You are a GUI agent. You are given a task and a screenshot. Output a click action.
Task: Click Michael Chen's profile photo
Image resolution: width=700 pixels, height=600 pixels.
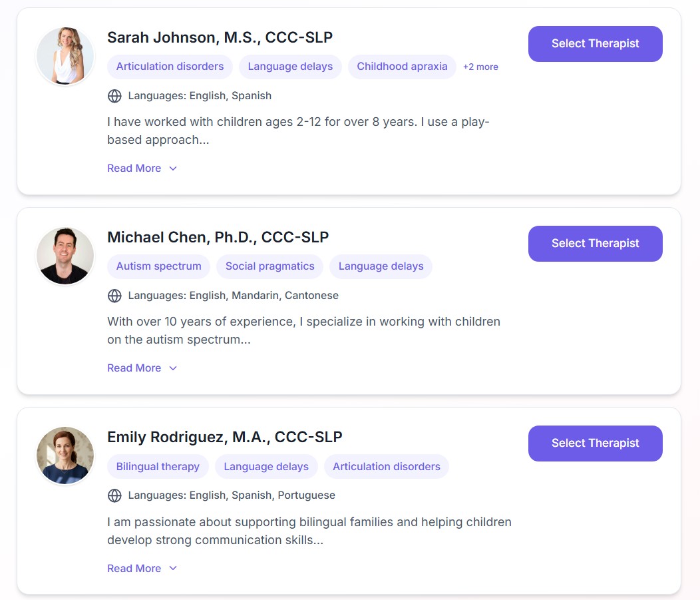coord(65,256)
